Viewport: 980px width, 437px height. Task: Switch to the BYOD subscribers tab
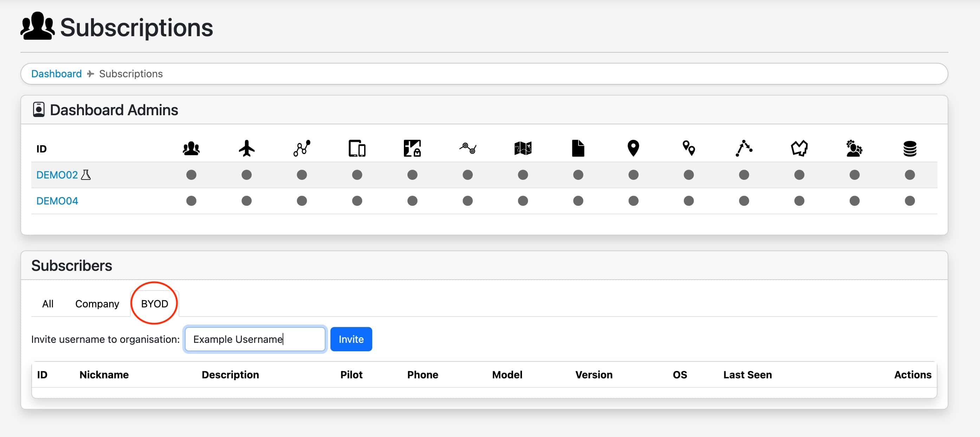[x=154, y=304]
